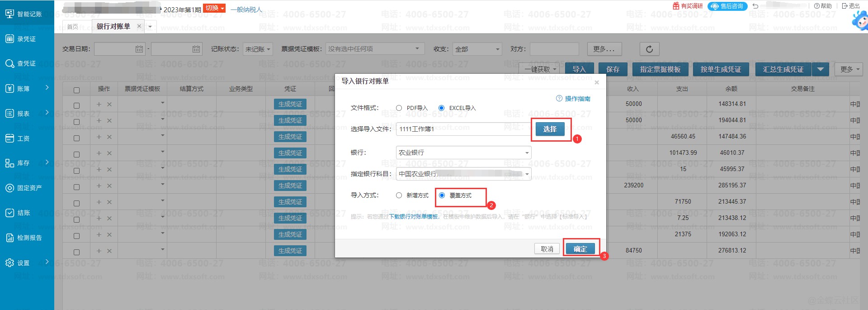
Task: Select 覆盖方式 radio button
Action: point(442,196)
